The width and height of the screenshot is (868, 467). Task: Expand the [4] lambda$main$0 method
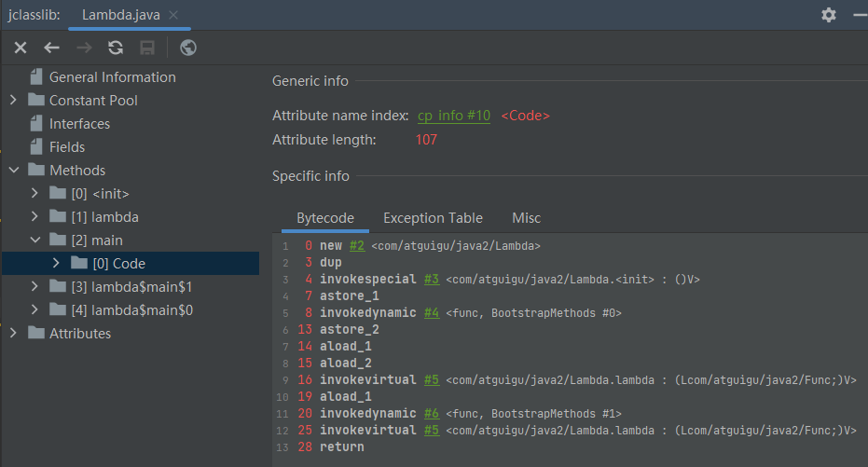[x=34, y=309]
